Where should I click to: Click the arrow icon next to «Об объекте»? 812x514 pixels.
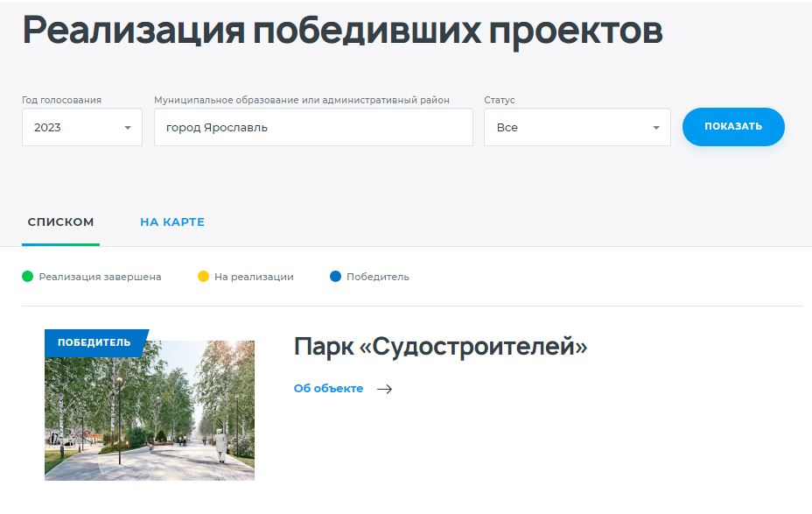pyautogui.click(x=385, y=389)
